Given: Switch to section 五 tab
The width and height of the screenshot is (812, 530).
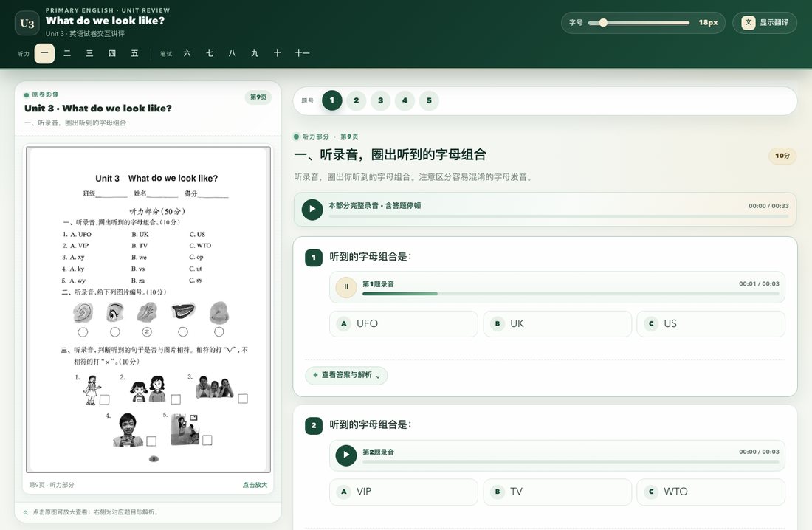Looking at the screenshot, I should [x=134, y=53].
